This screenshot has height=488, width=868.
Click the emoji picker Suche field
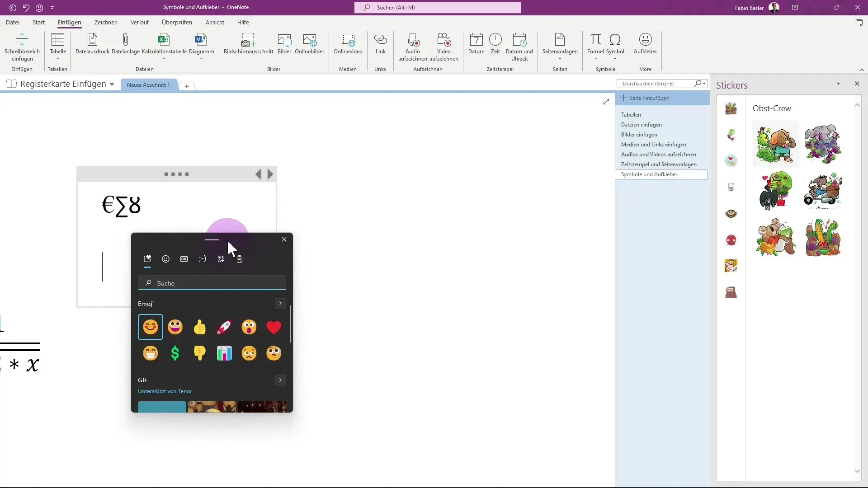tap(212, 283)
